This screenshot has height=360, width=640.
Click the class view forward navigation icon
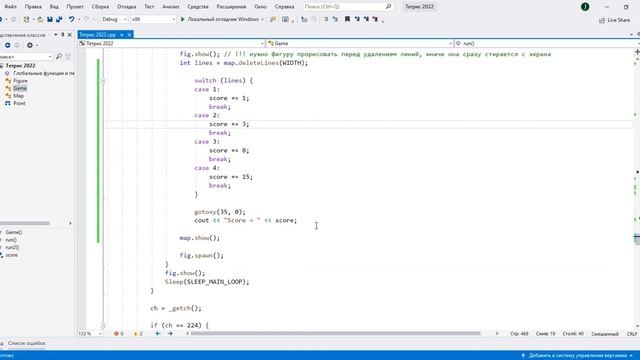tap(17, 45)
